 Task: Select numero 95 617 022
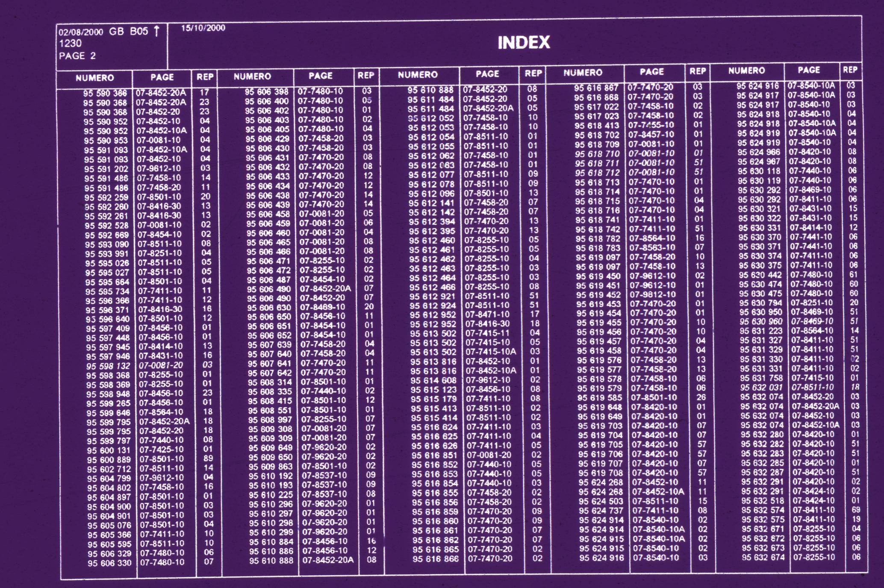click(597, 107)
